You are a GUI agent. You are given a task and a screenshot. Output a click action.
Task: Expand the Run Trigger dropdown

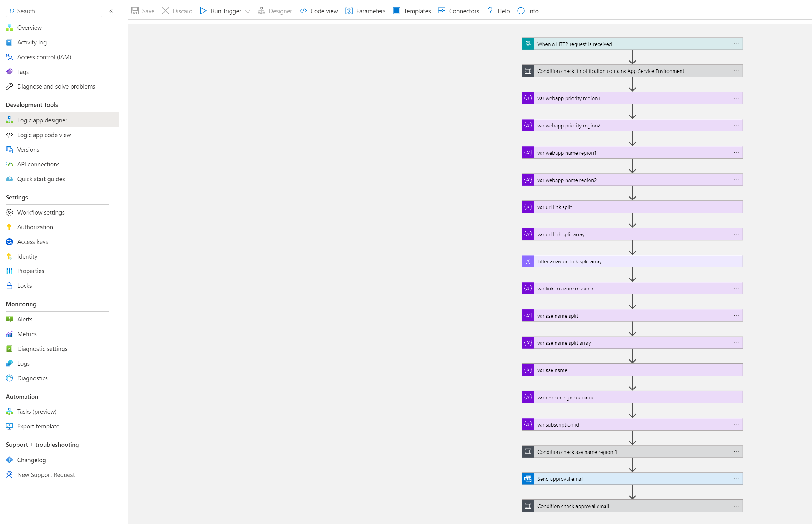pos(248,11)
